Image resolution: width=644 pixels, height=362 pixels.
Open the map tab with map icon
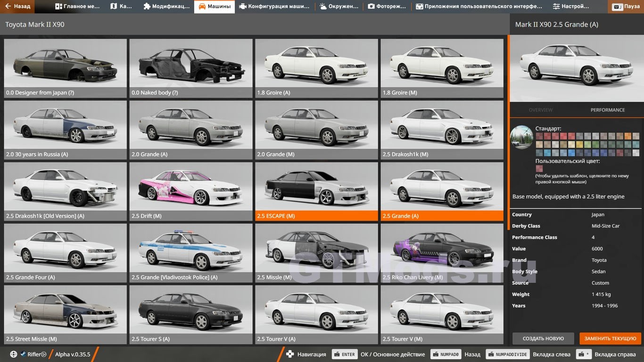click(x=121, y=7)
